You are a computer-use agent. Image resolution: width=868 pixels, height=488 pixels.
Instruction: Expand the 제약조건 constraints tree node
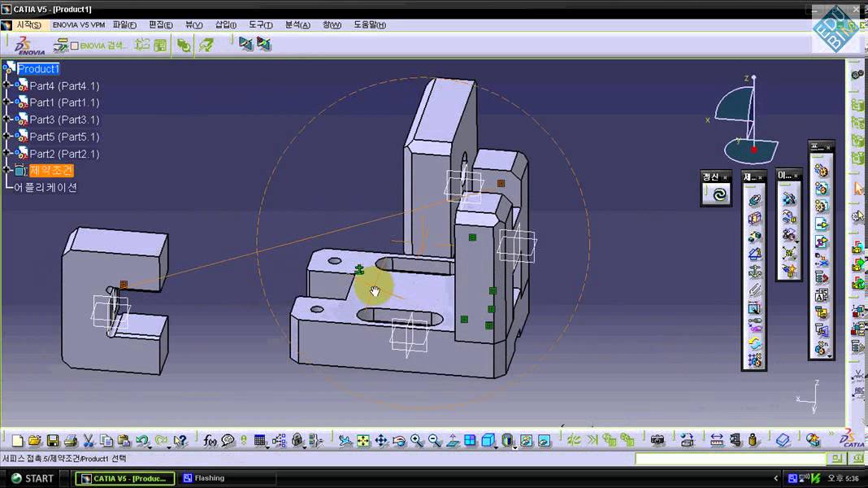pos(7,169)
